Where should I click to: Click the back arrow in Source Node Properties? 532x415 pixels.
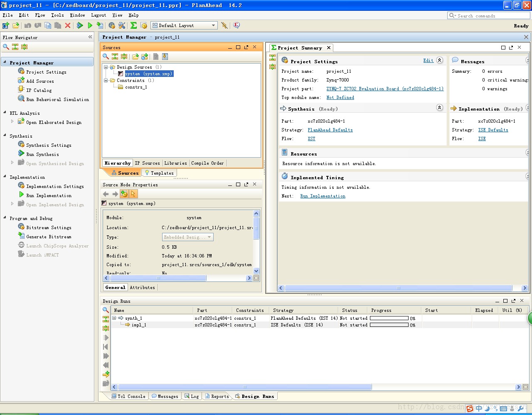coord(106,194)
